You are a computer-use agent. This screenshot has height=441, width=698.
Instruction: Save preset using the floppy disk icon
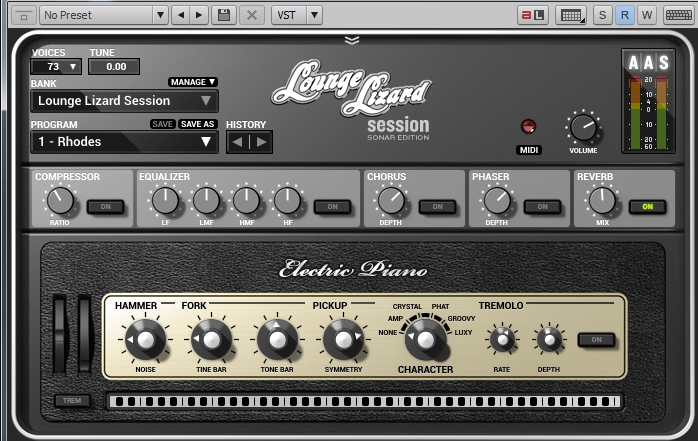[x=223, y=15]
